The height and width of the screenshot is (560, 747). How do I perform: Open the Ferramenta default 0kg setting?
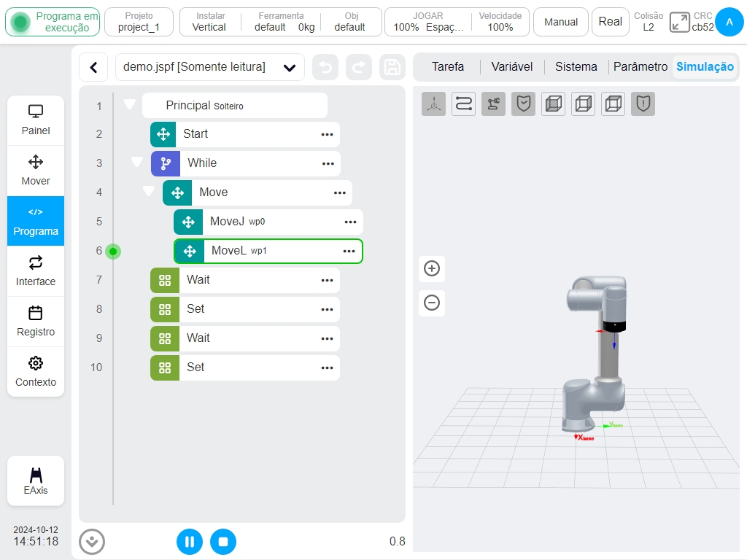coord(281,22)
